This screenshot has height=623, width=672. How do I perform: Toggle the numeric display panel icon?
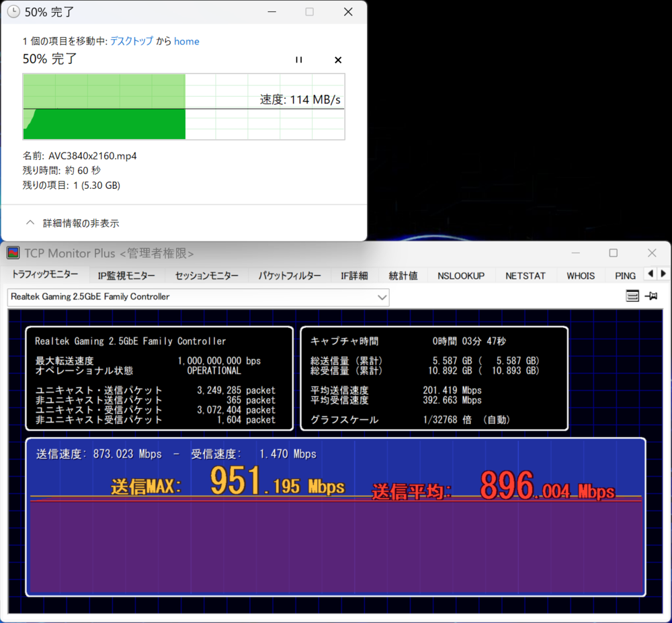(632, 296)
